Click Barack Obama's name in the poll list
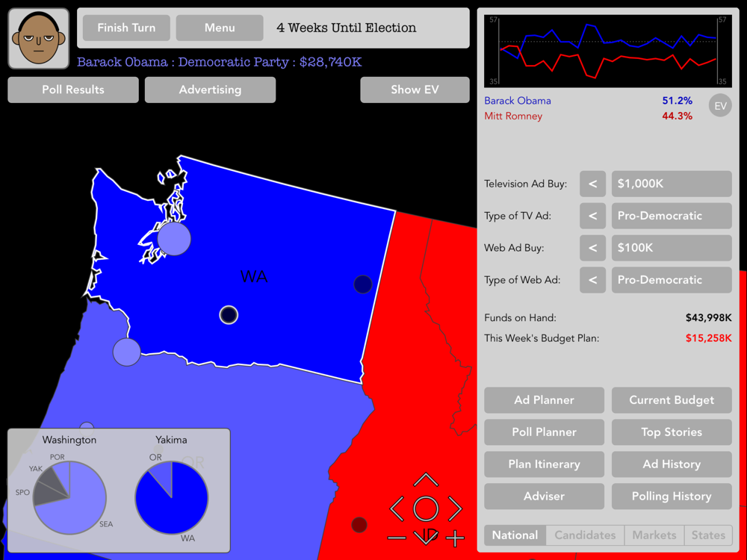The image size is (747, 560). (518, 101)
